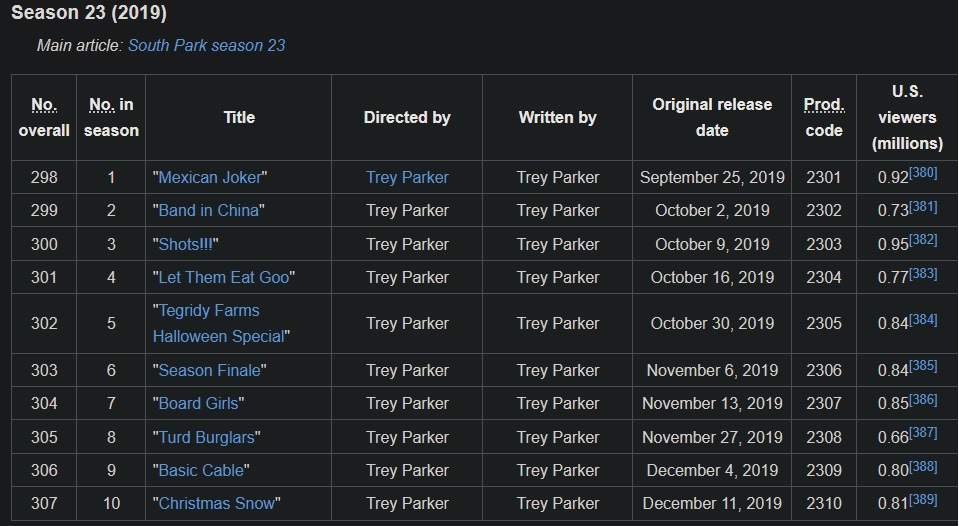Click the "No. overall" column header abbreviation
The height and width of the screenshot is (526, 959).
(x=44, y=105)
